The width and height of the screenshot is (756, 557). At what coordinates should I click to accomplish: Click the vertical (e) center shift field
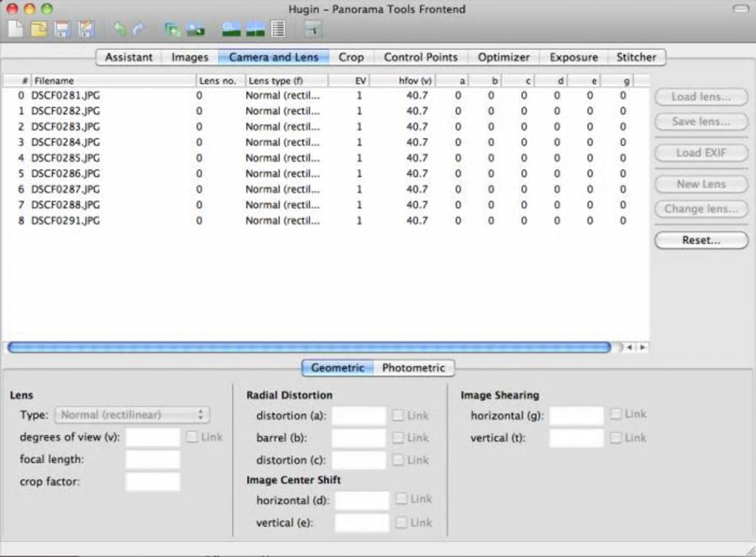362,523
